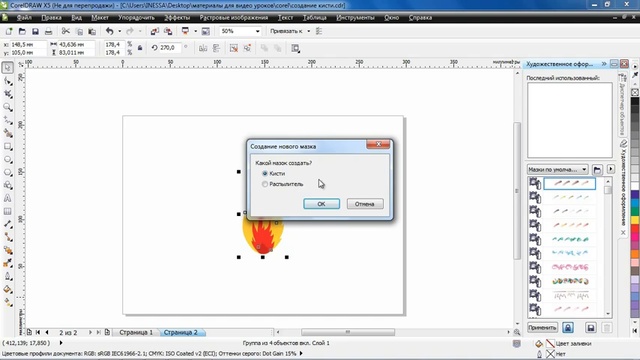Go to the first page arrow
The image size is (640, 360).
point(38,332)
